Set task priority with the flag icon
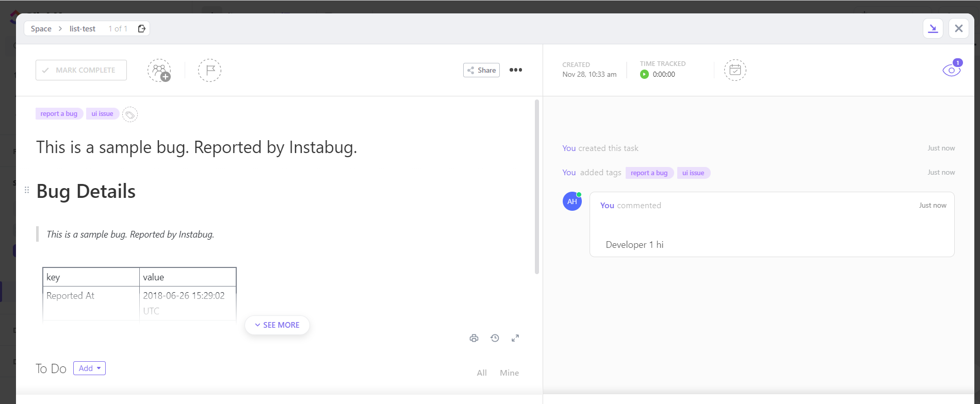Image resolution: width=980 pixels, height=404 pixels. (209, 70)
